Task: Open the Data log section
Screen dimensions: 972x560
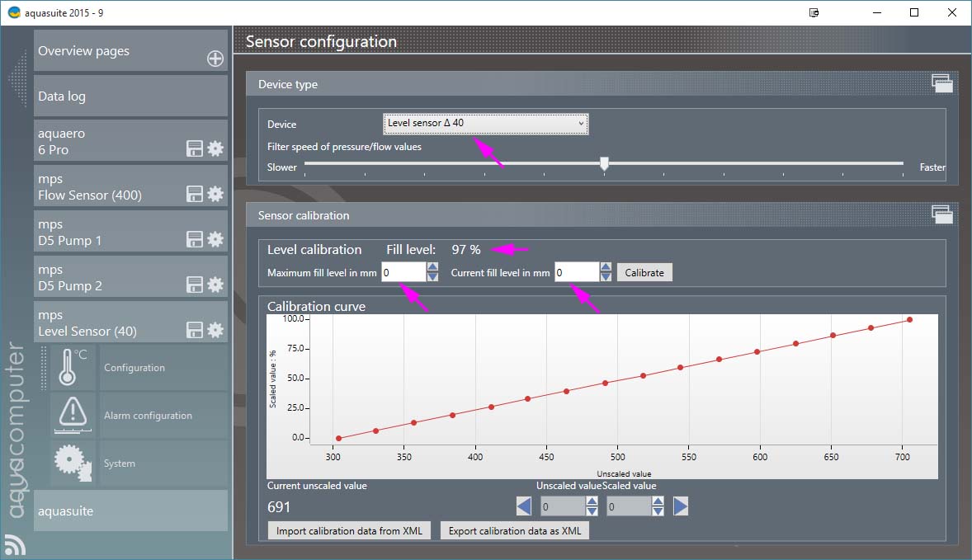Action: tap(130, 96)
